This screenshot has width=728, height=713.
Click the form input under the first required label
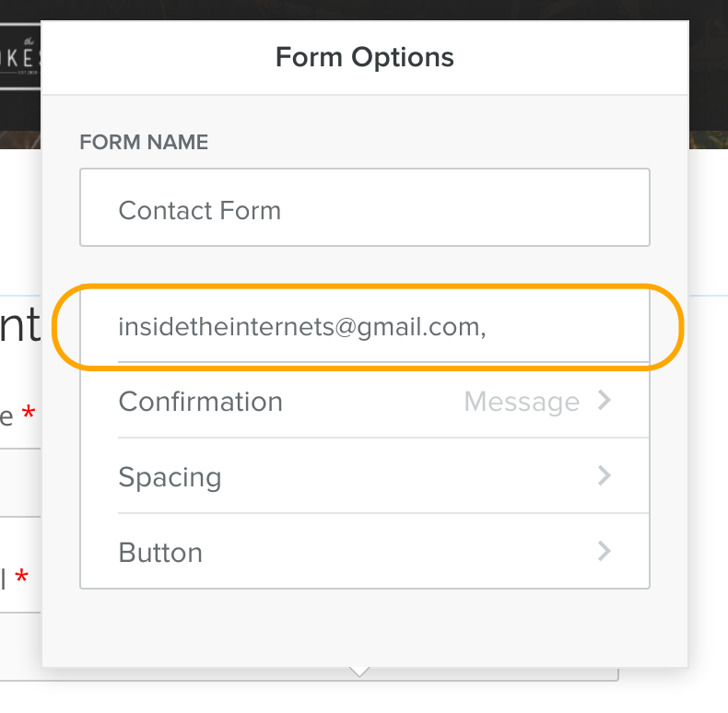coord(20,483)
